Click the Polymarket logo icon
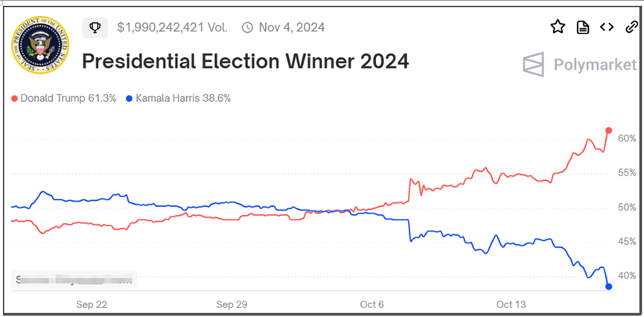Viewport: 644px width, 317px height. 533,65
